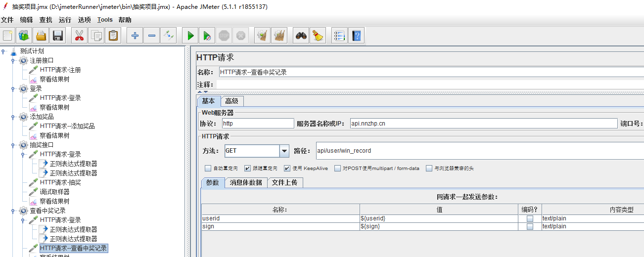Viewport: 644px width, 257px height.
Task: Click the Paste clipboard icon
Action: click(x=113, y=36)
